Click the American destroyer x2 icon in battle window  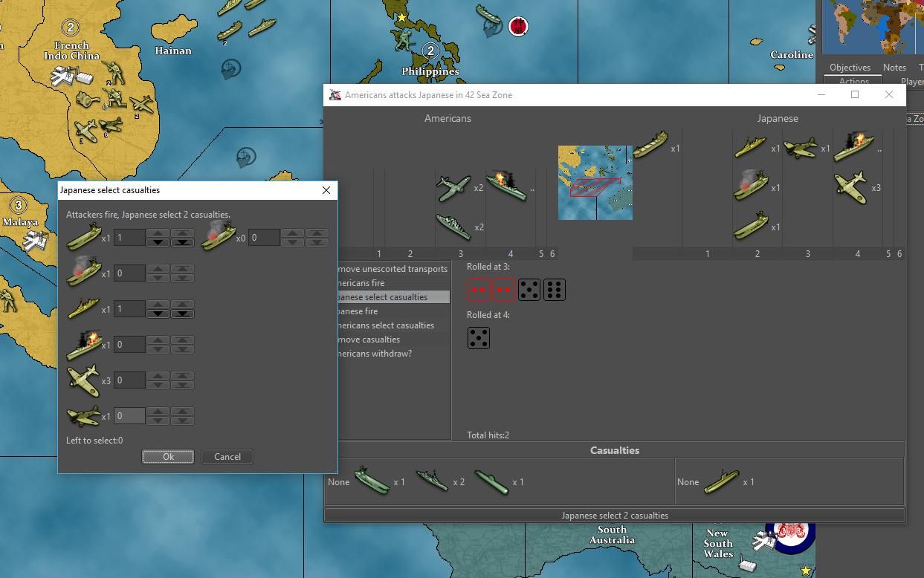pyautogui.click(x=453, y=227)
